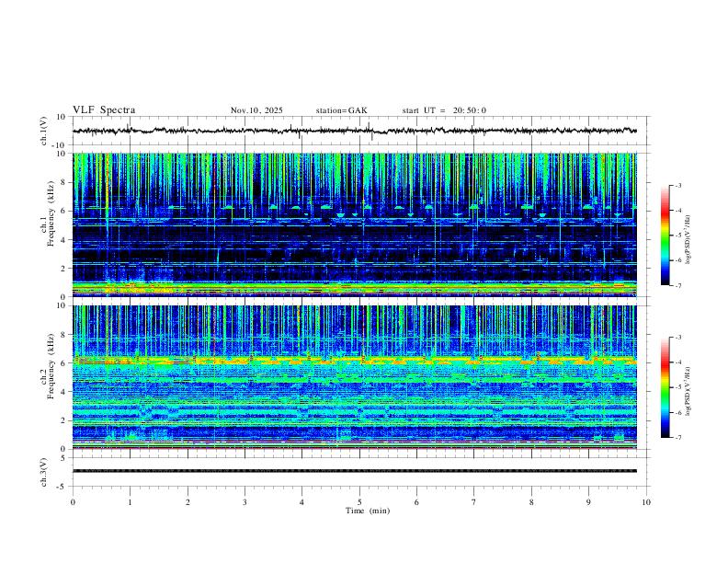Viewport: 728px width, 563px height.
Task: Click the ch.3 black signal band
Action: 355,471
